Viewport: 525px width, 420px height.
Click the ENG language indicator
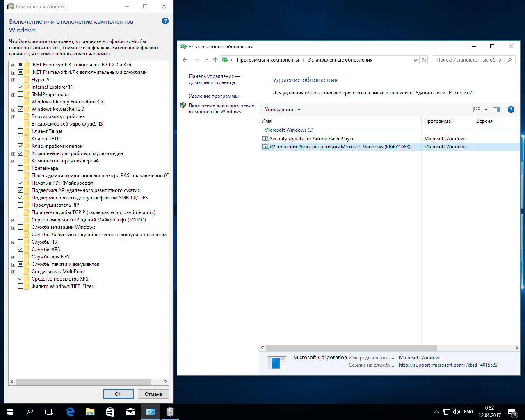click(468, 412)
